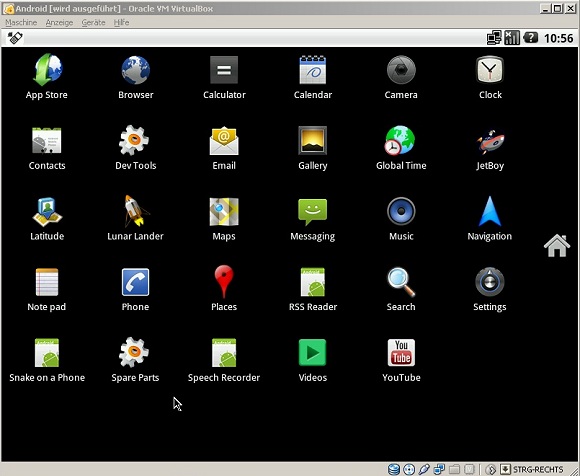The width and height of the screenshot is (580, 476).
Task: Launch the Search app
Action: 401,289
